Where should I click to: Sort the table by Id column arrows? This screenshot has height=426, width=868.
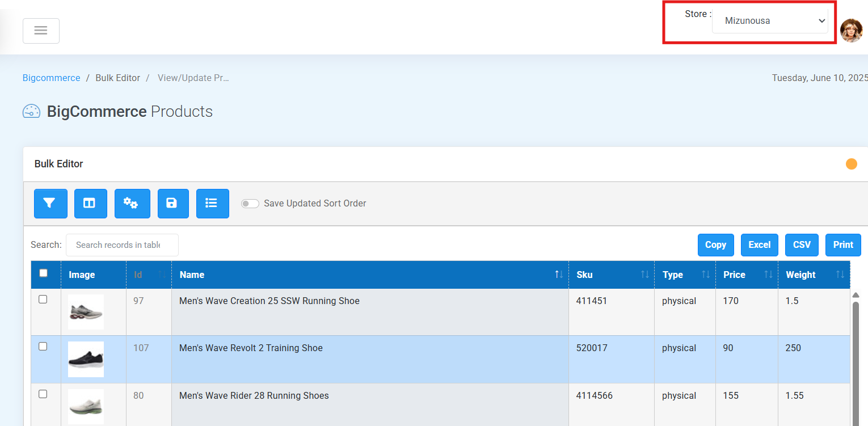[162, 275]
